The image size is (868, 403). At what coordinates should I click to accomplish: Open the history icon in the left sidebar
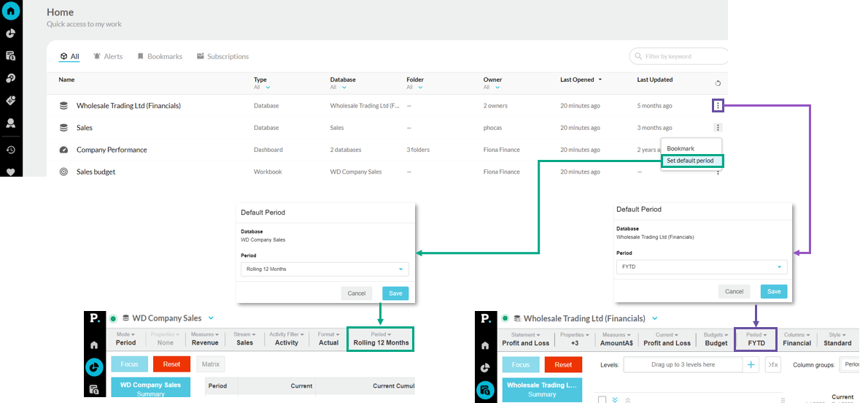[11, 150]
